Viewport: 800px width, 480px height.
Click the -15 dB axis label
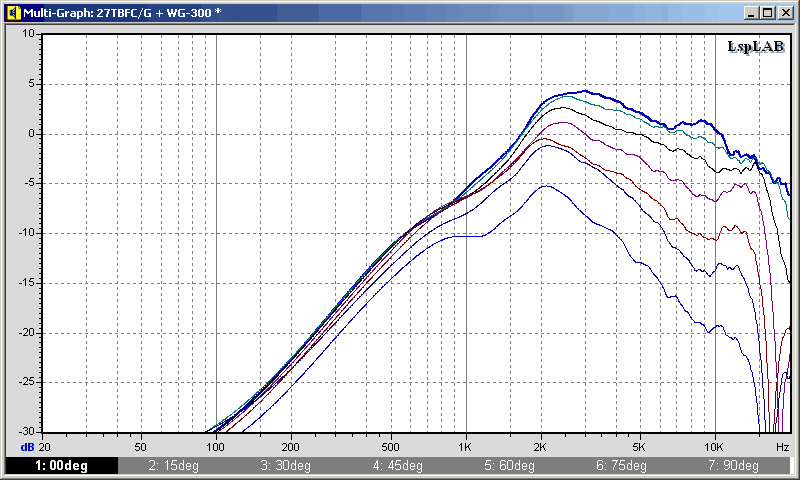[27, 282]
